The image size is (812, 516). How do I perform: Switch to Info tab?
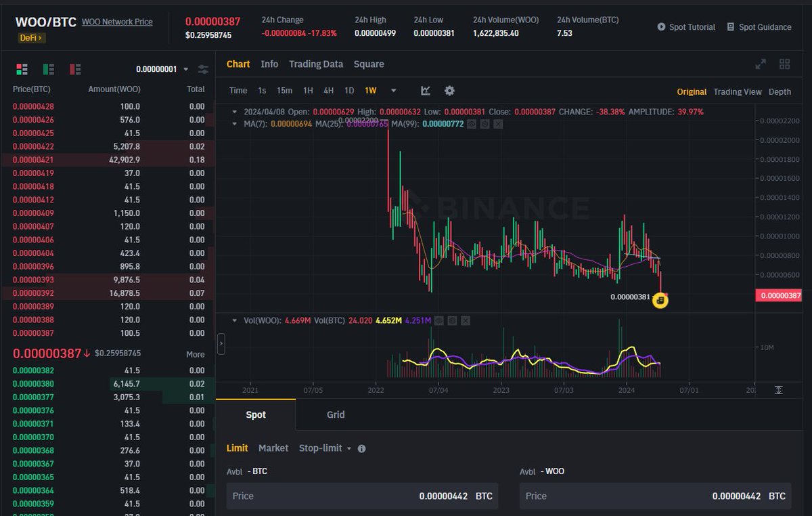pos(269,64)
